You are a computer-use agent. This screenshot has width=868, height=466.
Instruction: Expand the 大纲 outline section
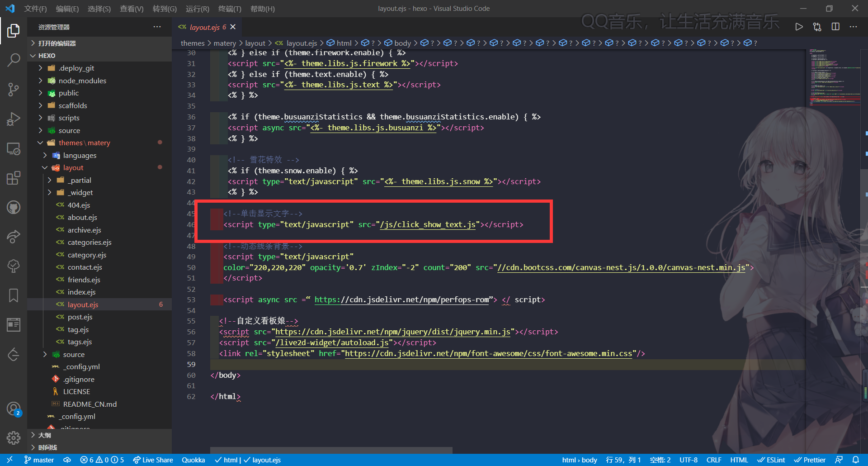99,435
